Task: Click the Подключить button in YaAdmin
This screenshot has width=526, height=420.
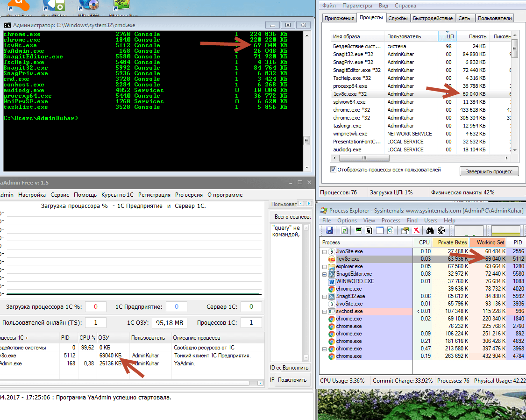Action: 292,380
